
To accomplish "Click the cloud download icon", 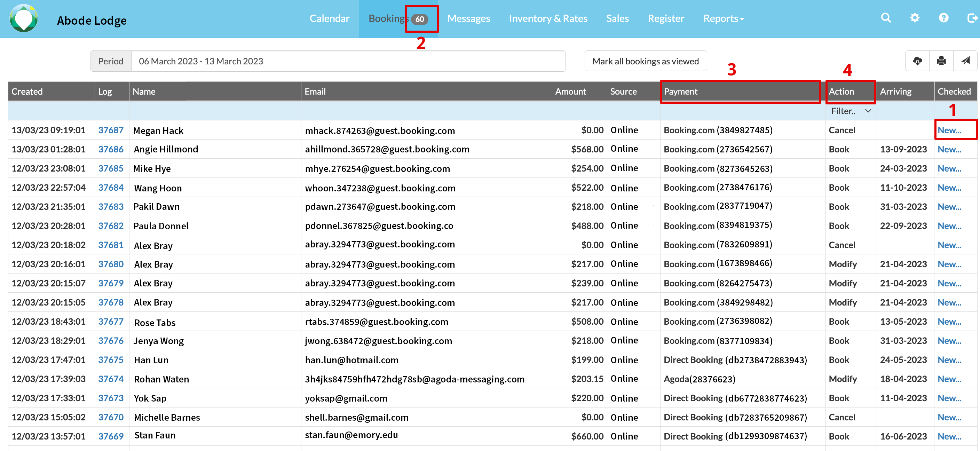I will click(917, 61).
